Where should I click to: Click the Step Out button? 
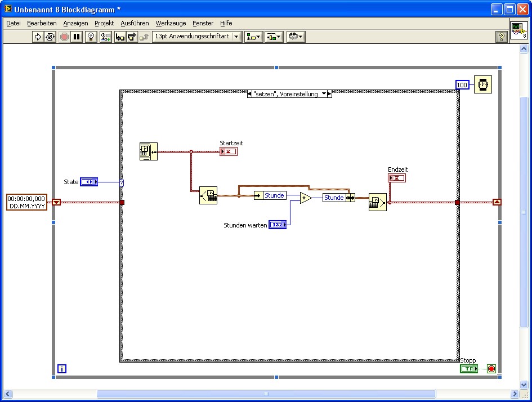click(x=144, y=37)
